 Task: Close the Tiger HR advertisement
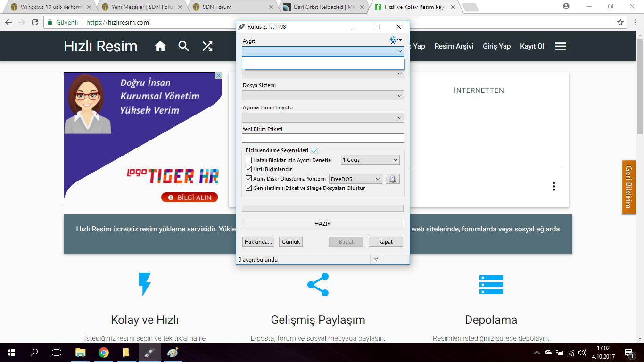coord(218,76)
